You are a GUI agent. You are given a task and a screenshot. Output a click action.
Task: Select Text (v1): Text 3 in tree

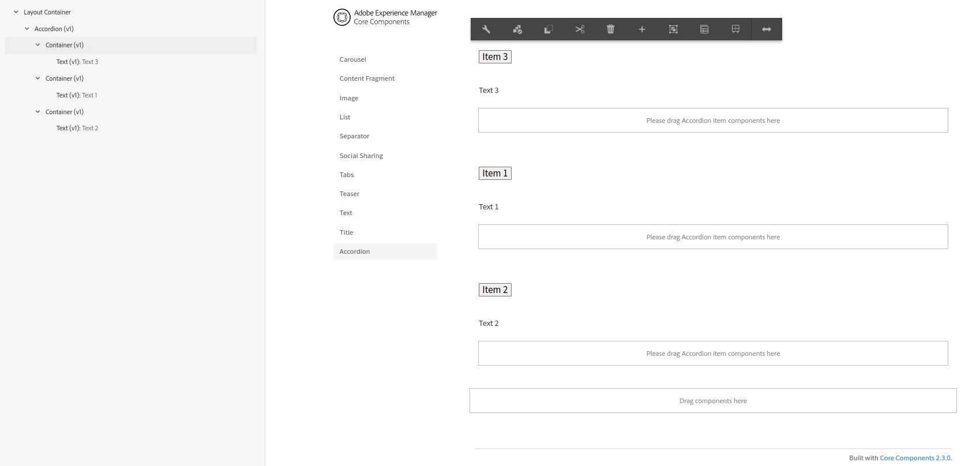(77, 62)
